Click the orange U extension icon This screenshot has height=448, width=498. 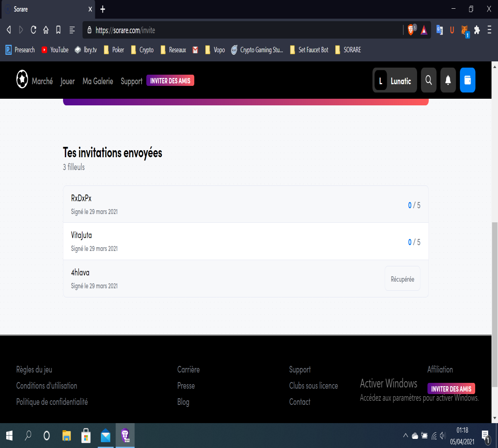tap(452, 30)
